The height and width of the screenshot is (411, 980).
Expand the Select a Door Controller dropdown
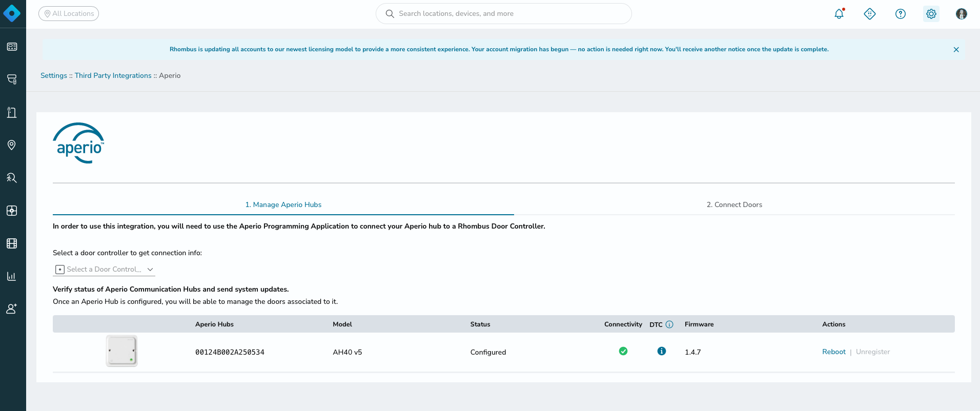click(x=104, y=270)
